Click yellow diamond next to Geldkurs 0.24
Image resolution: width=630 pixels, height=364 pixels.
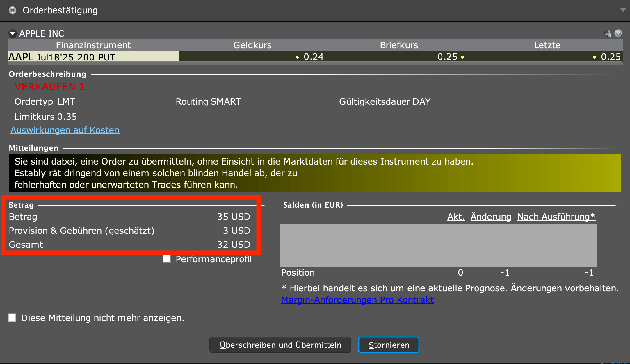(297, 57)
